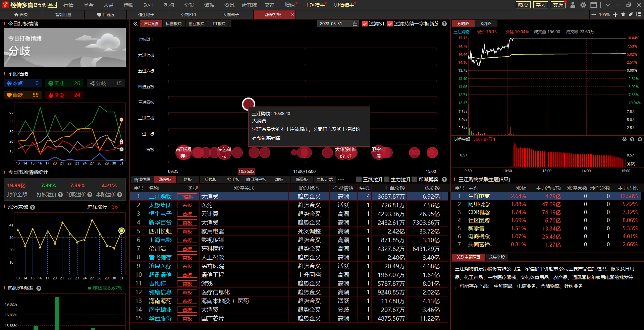Select the 活跃 sentiment filter
Image resolution: width=644 pixels, height=330 pixels.
(23, 95)
